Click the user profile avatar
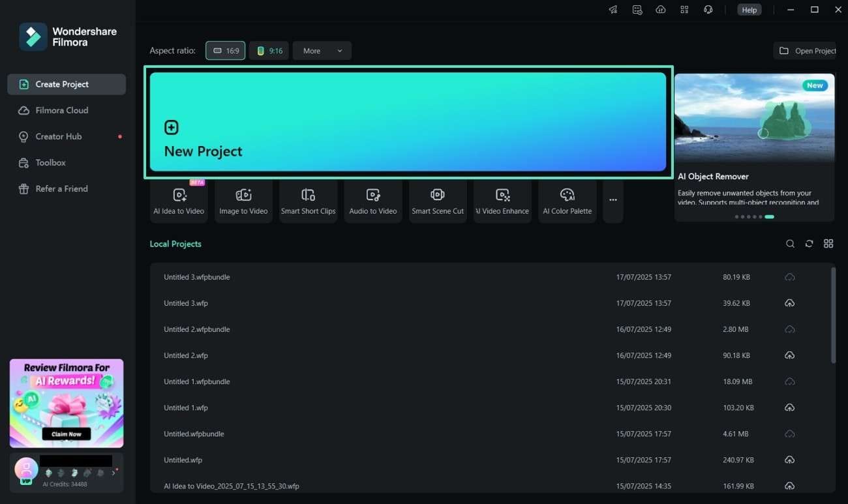Screen dimensions: 848x504 click(26, 469)
